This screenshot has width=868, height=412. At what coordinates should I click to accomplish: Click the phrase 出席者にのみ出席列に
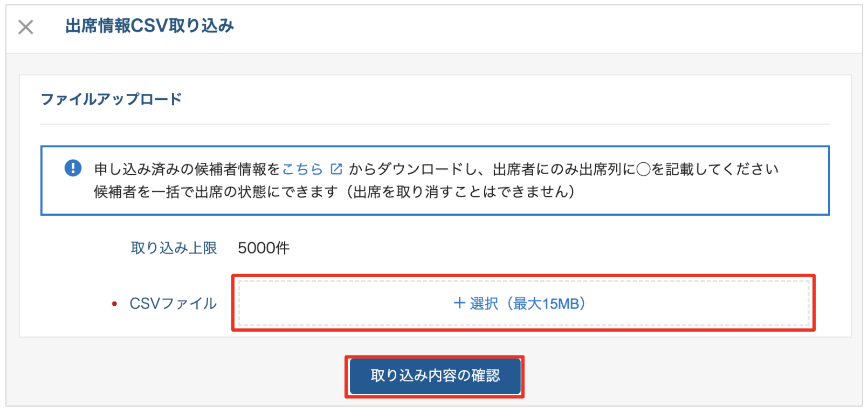[x=564, y=169]
